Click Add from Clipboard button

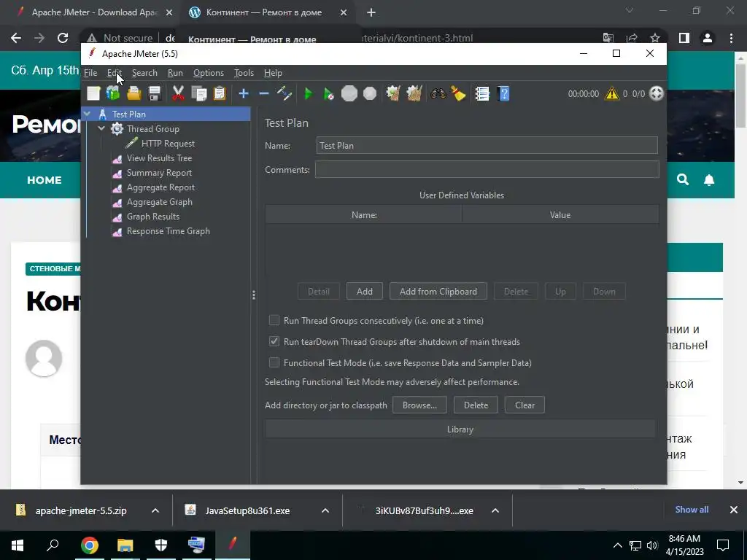coord(438,292)
